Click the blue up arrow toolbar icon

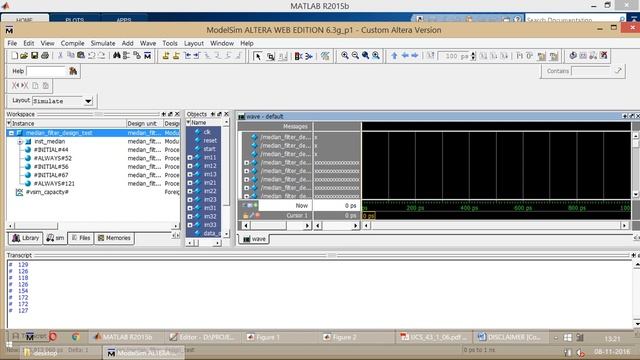coord(394,56)
